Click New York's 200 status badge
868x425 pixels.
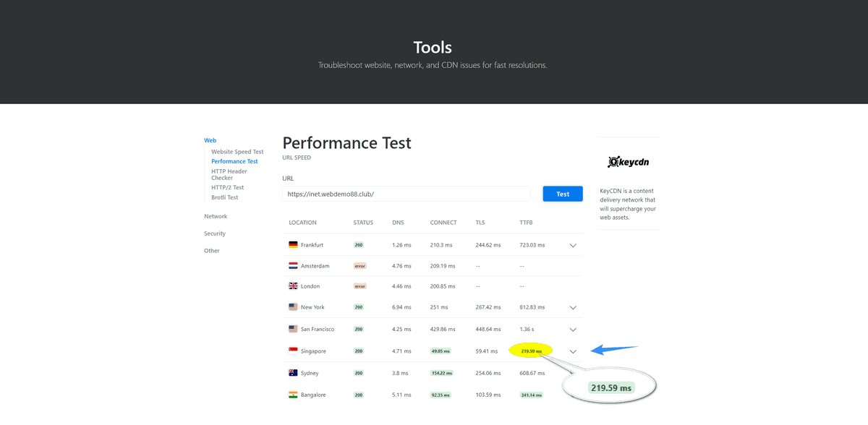click(359, 307)
